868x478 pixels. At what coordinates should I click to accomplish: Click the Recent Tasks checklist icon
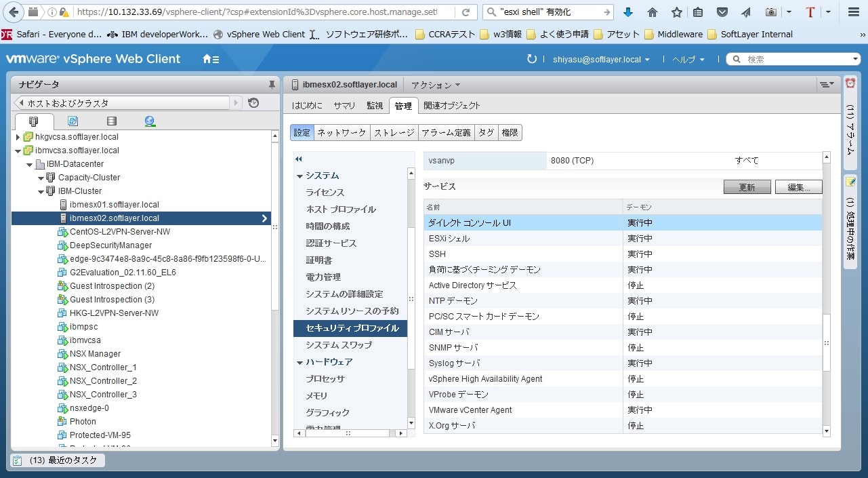pyautogui.click(x=18, y=460)
